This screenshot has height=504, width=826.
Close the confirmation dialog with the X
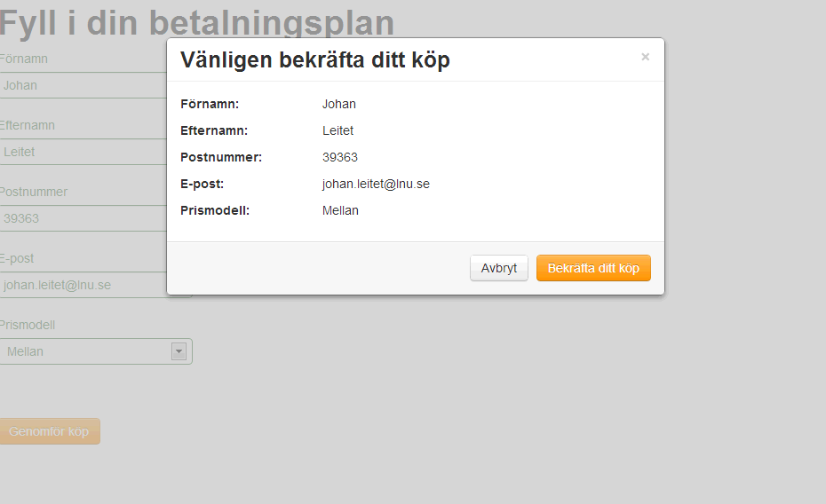point(646,57)
